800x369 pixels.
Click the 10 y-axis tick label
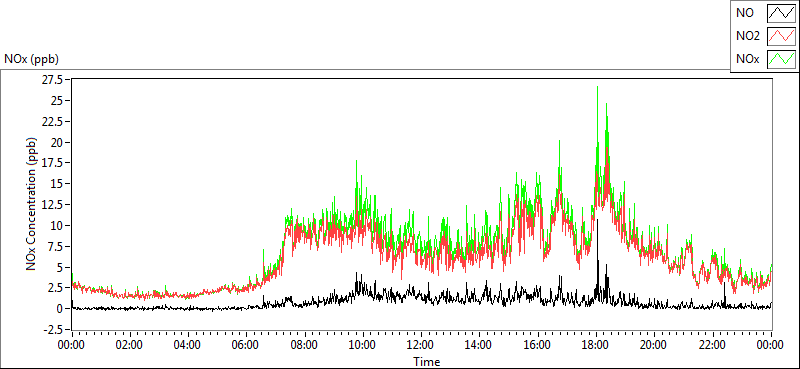click(57, 226)
